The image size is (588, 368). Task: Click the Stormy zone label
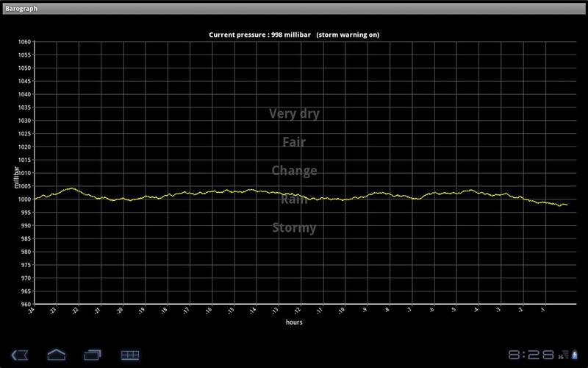(x=294, y=227)
